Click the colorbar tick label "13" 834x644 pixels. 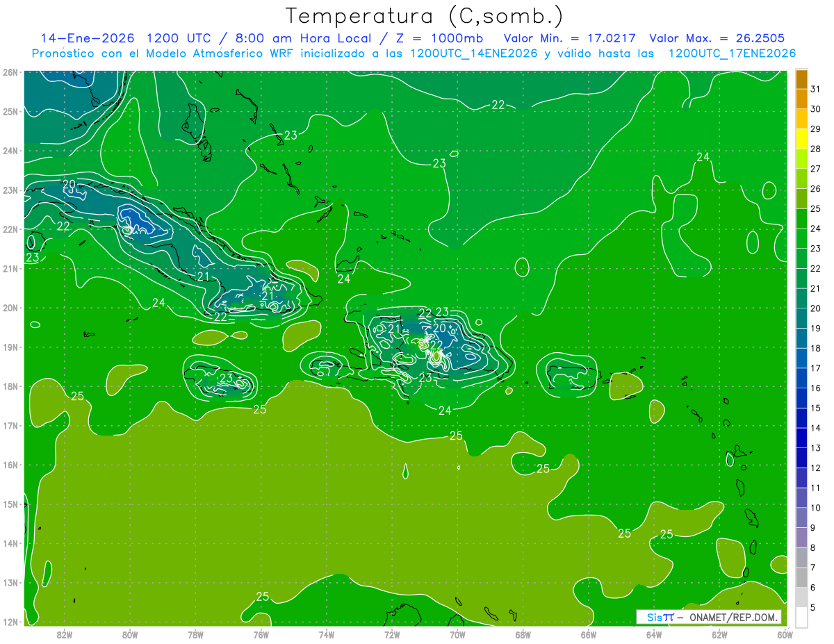click(x=816, y=448)
